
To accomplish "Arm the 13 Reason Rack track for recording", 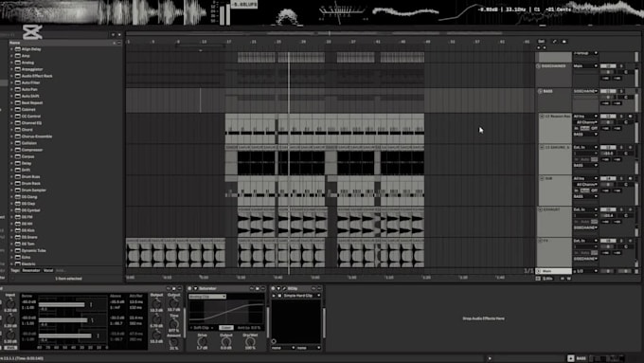I will coord(631,117).
